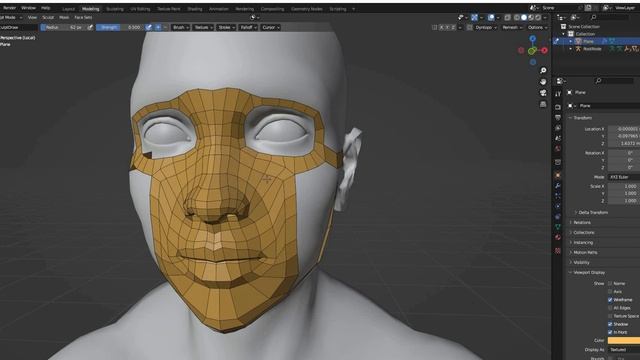Open the Stroke dropdown
Screen dimensions: 640x360
[x=227, y=27]
